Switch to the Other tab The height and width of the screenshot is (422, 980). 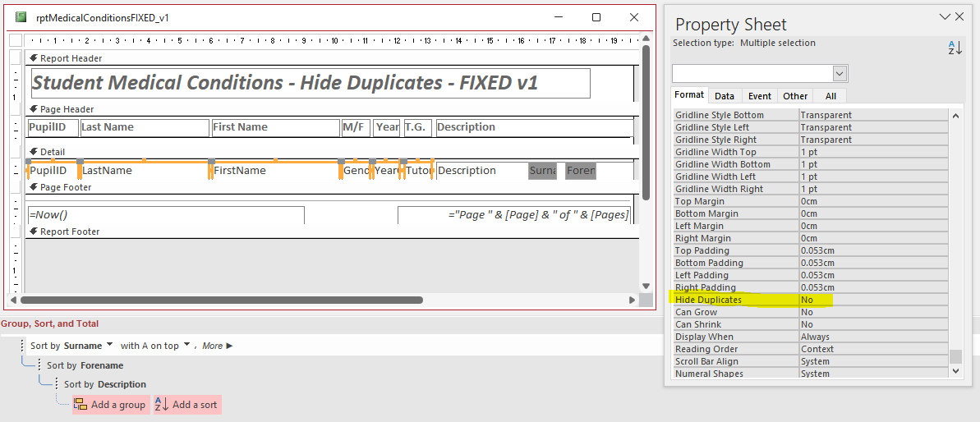click(795, 96)
